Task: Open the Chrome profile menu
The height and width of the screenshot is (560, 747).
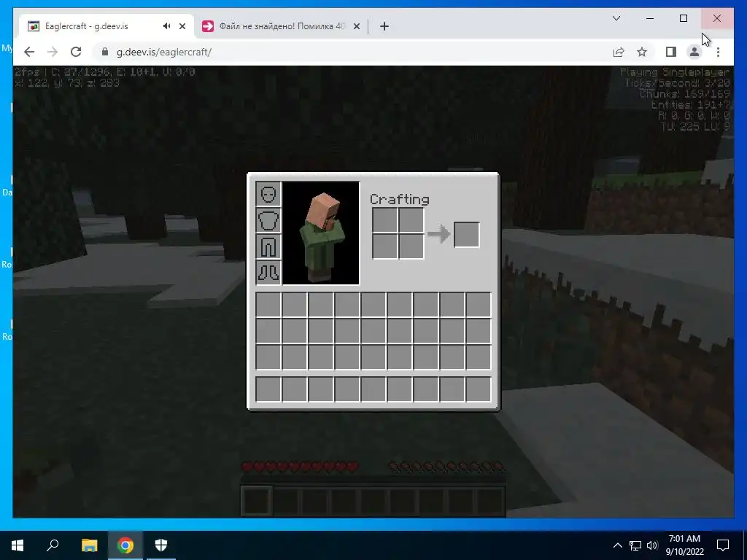Action: click(x=694, y=52)
